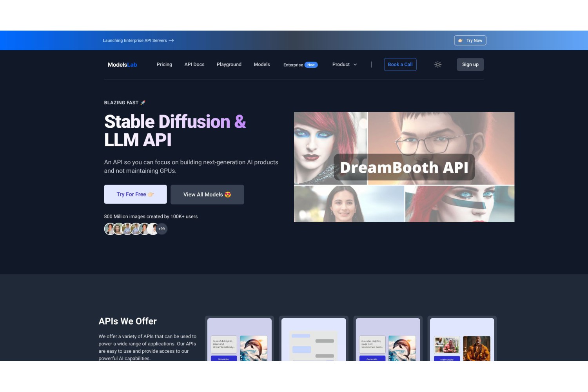Viewport: 588px width, 392px height.
Task: Click the BLAZING FAST label
Action: [x=121, y=103]
